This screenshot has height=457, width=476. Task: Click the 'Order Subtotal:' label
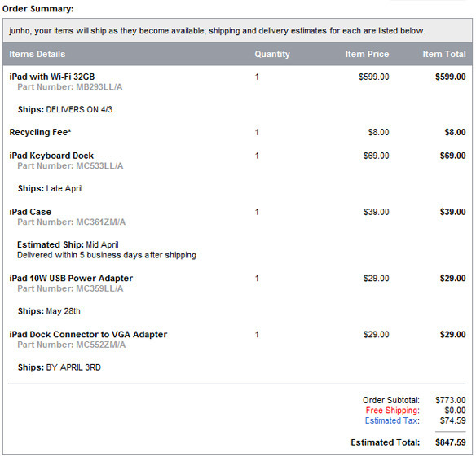(391, 400)
